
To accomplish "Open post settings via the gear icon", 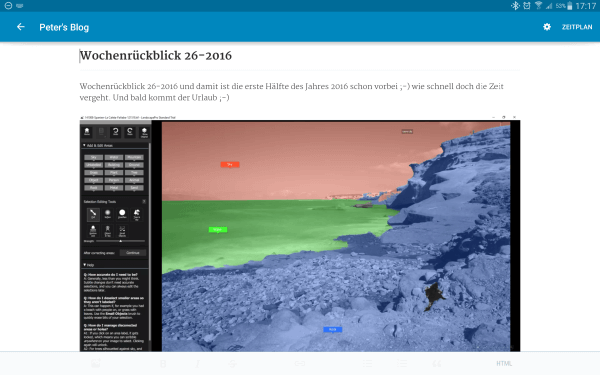I will pyautogui.click(x=547, y=27).
